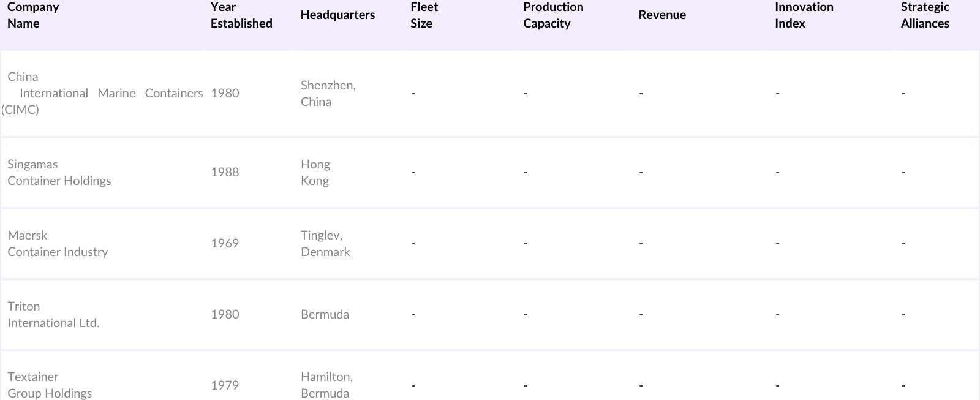Select the Hong Kong headquarters cell

[x=315, y=173]
